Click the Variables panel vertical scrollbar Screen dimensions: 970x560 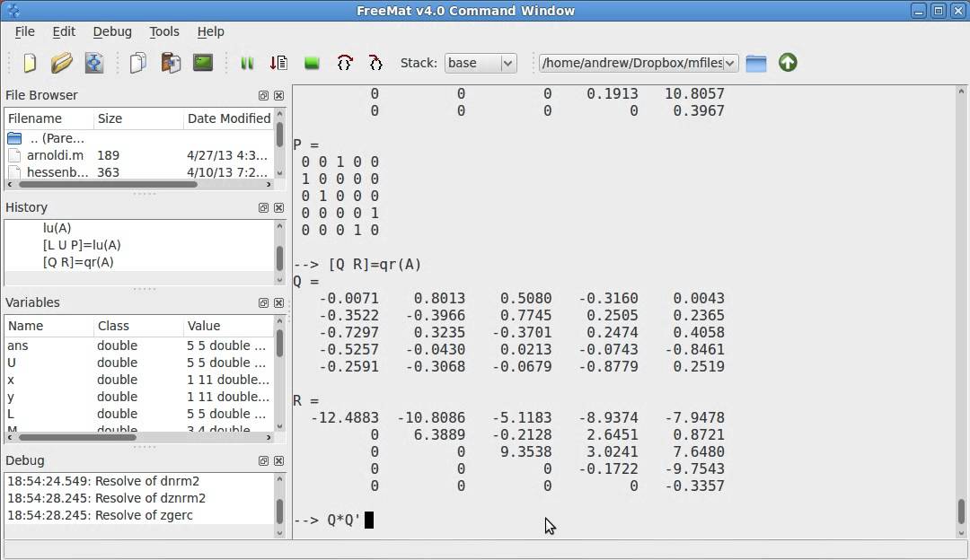279,374
